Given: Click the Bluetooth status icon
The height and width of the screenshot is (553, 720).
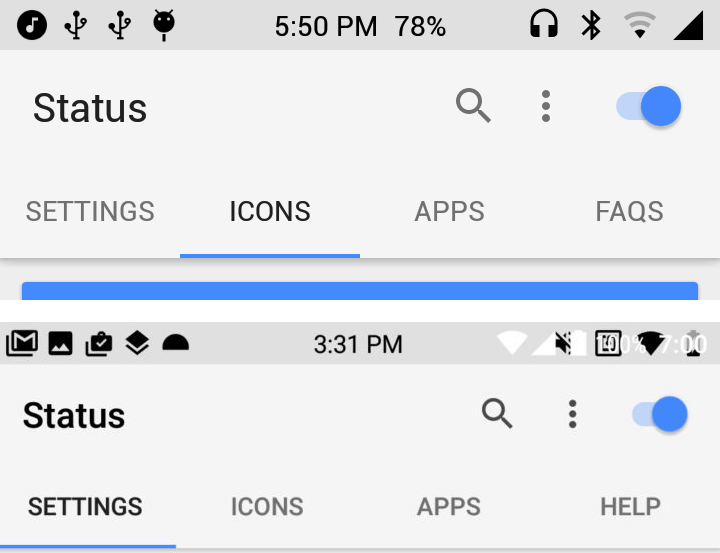Looking at the screenshot, I should tap(592, 25).
